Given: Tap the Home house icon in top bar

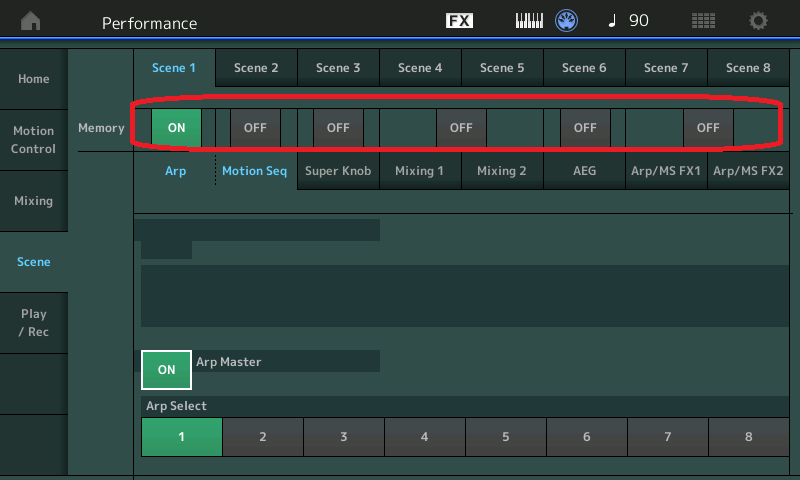Looking at the screenshot, I should point(32,21).
